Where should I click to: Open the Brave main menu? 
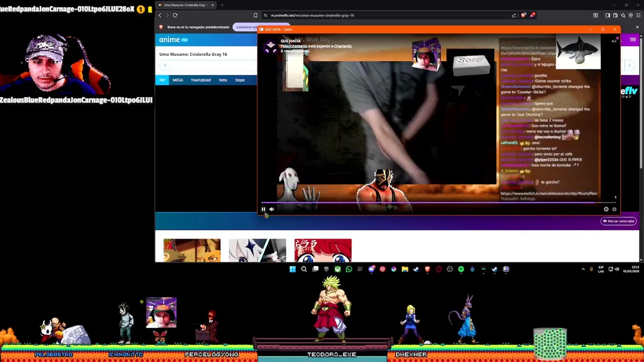click(x=638, y=15)
